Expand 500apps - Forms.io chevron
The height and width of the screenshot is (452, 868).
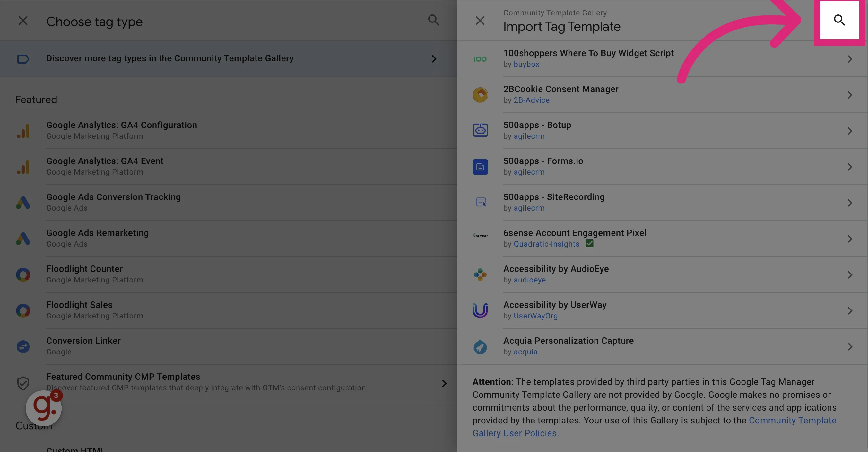[x=850, y=167]
